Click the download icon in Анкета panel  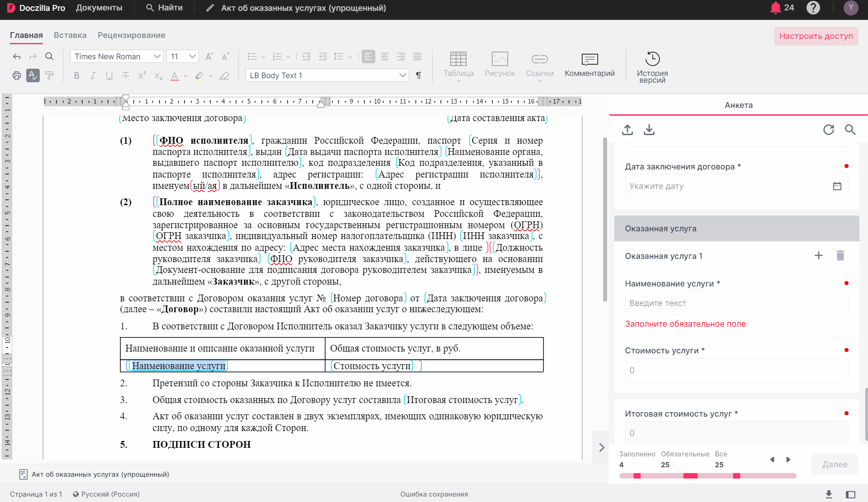tap(649, 130)
